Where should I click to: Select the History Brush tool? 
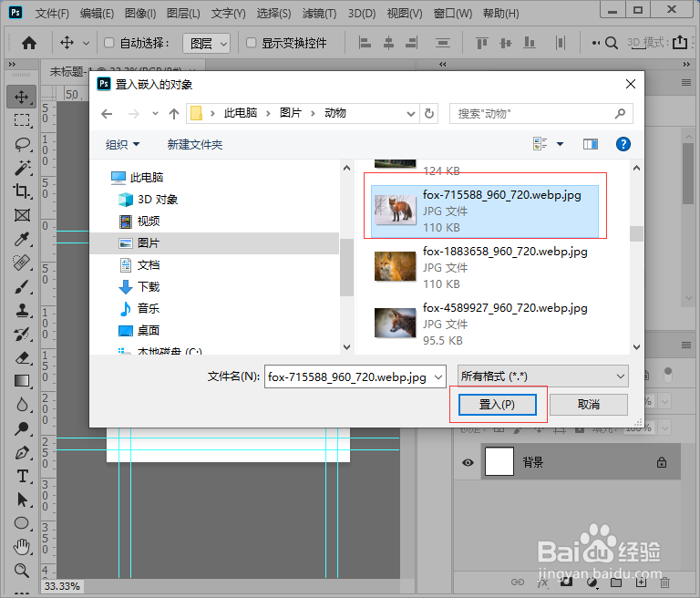point(22,334)
